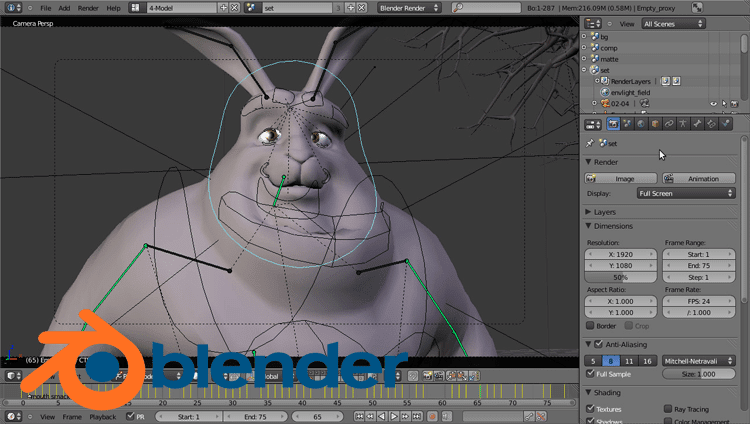
Task: Switch to the Scene properties tab
Action: point(627,124)
